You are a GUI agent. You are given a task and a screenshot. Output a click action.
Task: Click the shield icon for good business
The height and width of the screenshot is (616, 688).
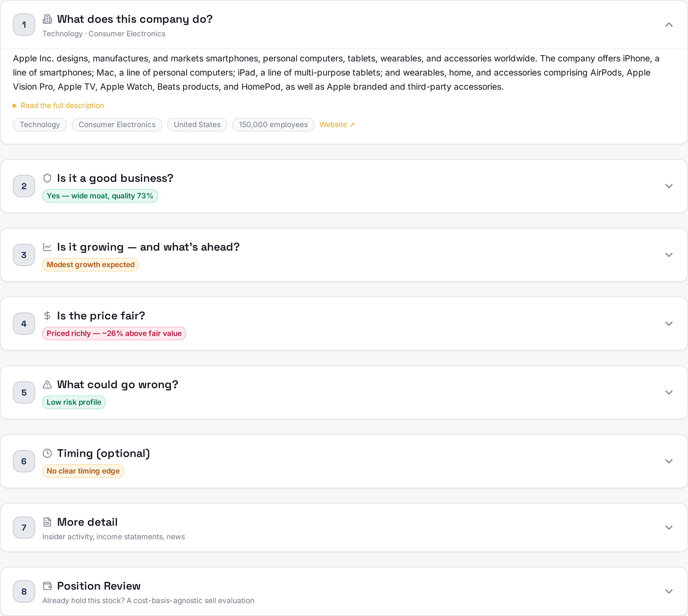click(47, 178)
